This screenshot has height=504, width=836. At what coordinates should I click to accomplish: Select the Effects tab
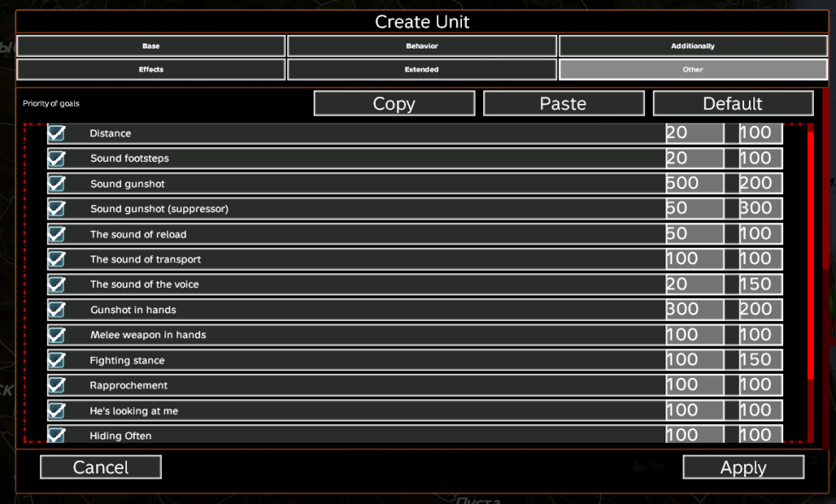pos(151,70)
